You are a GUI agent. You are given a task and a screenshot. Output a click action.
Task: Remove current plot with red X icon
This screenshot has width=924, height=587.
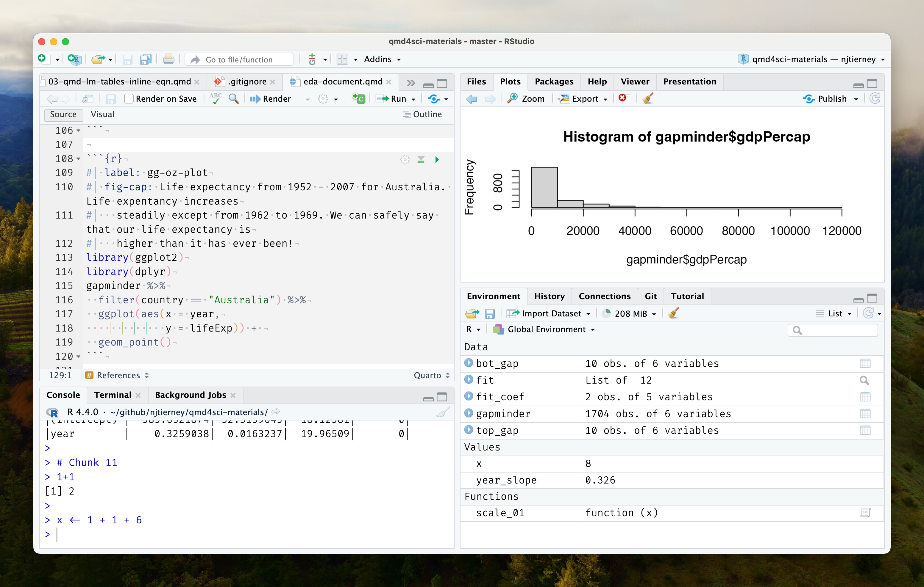(x=622, y=98)
